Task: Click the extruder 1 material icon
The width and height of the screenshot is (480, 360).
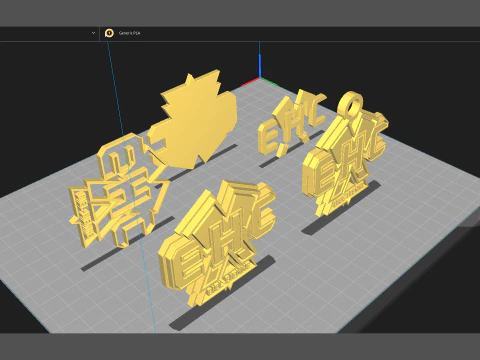Action: (109, 33)
